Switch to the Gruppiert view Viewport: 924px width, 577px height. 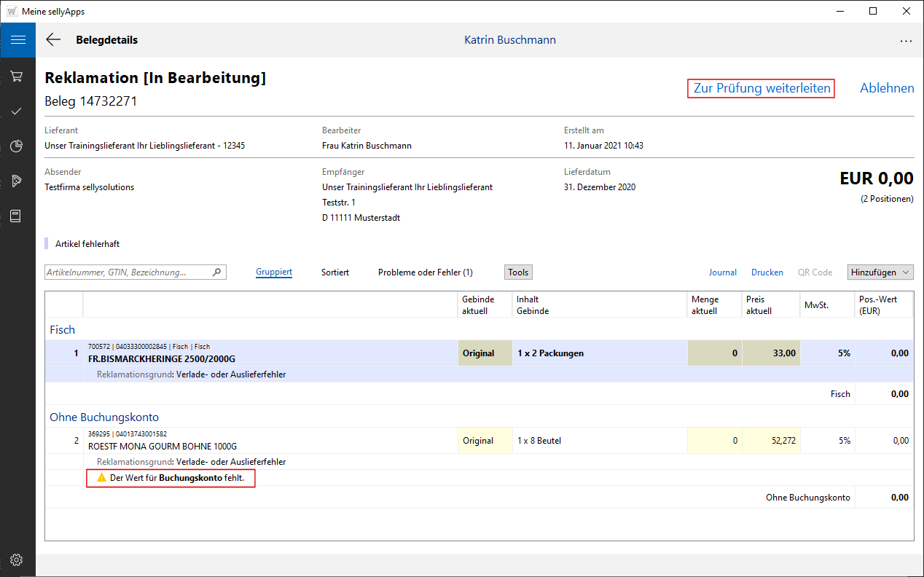coord(274,272)
